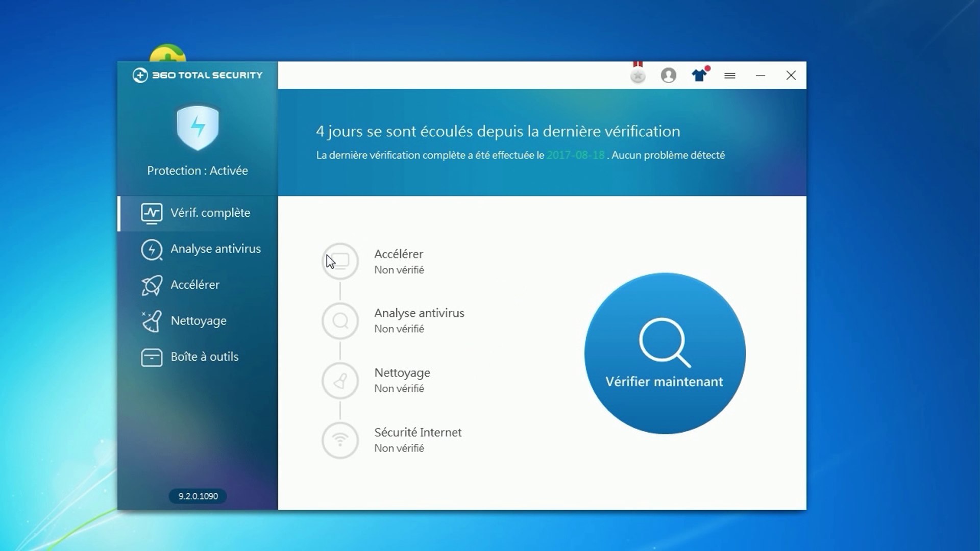
Task: Open the theme shirt icon
Action: (699, 76)
